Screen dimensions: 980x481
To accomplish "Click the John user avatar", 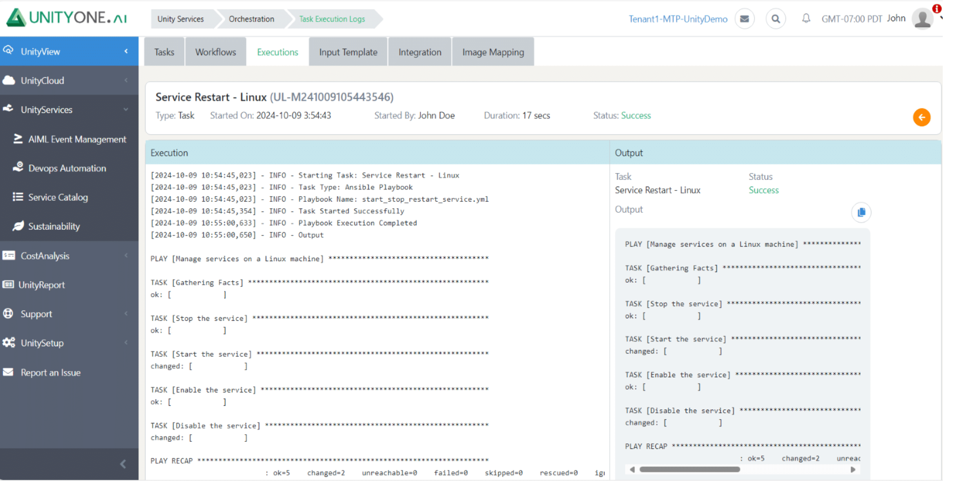I will pos(922,19).
